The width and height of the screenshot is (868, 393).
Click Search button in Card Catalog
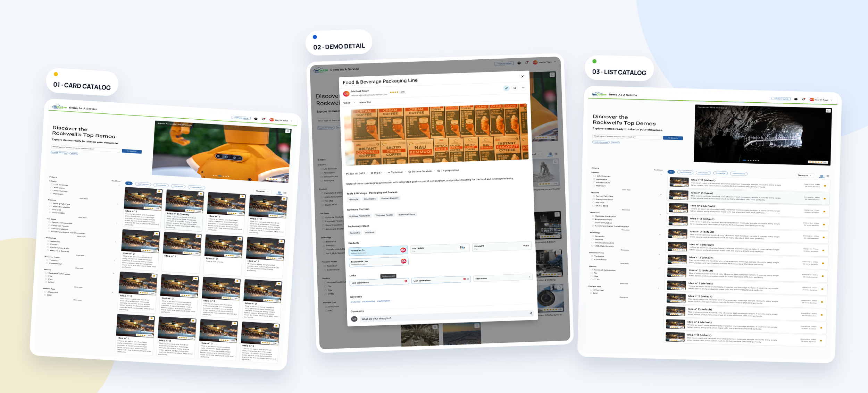132,151
